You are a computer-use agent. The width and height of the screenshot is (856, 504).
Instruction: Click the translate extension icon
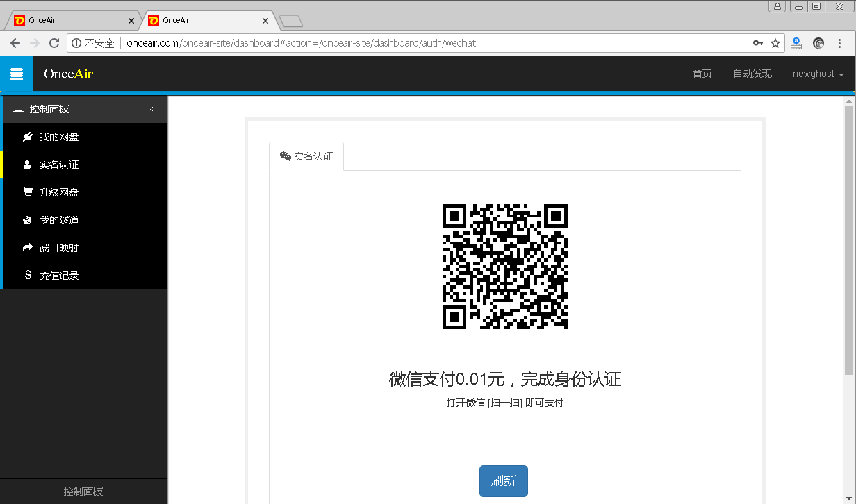pyautogui.click(x=797, y=43)
